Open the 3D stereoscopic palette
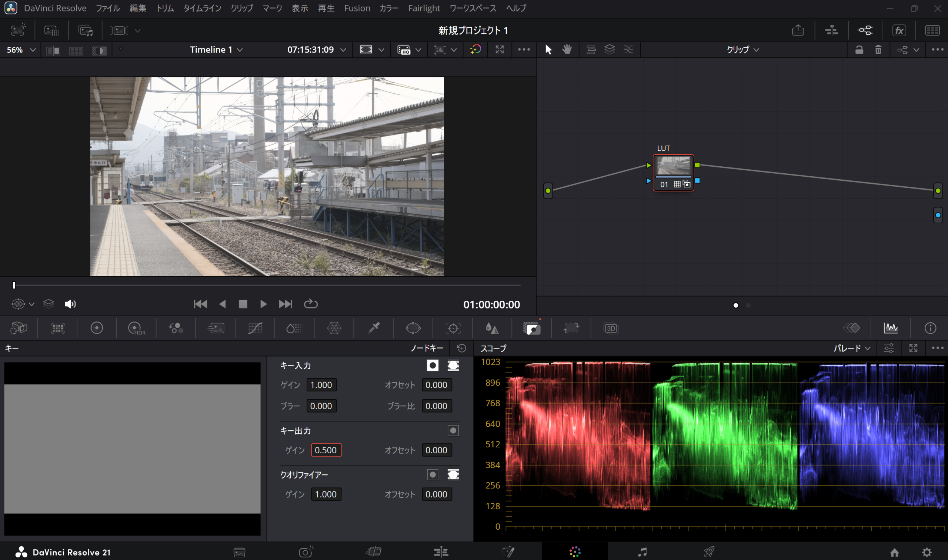Screen dimensions: 948x560 611,328
